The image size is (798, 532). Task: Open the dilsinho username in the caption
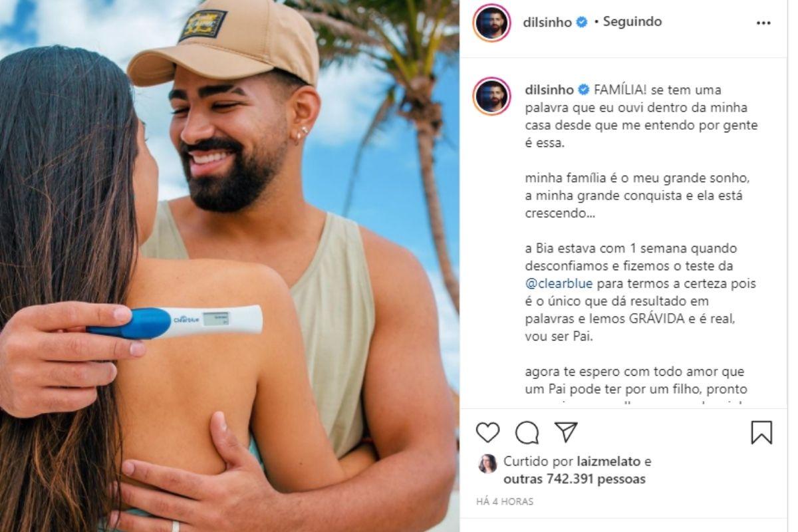(548, 89)
